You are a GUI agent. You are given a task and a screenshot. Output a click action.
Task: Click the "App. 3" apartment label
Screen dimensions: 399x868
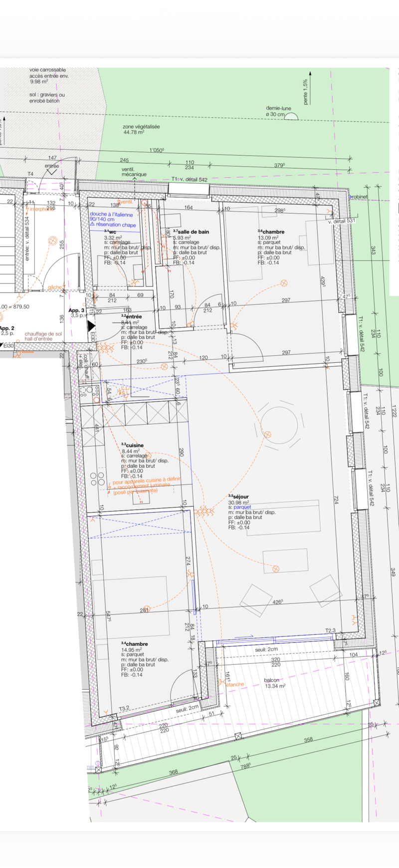[76, 310]
